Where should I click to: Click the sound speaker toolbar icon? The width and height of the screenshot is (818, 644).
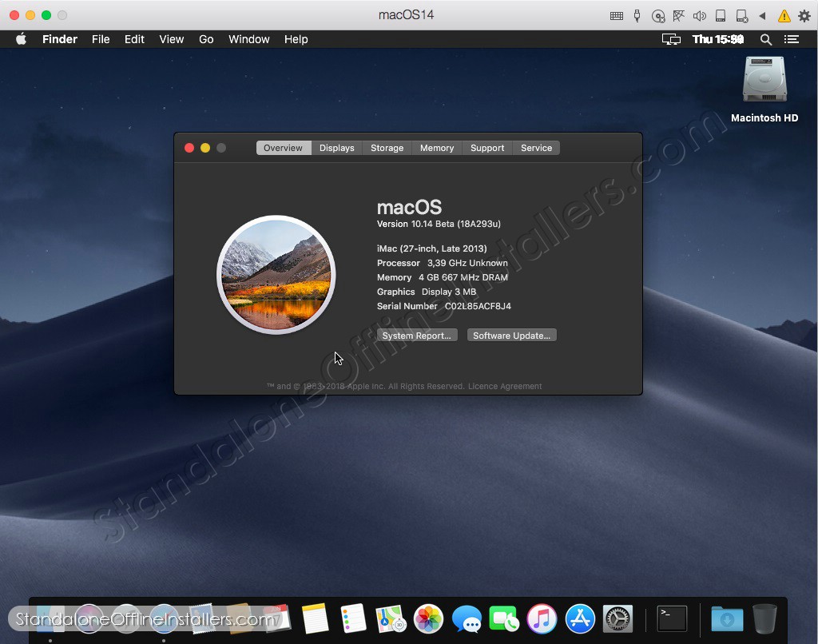700,16
